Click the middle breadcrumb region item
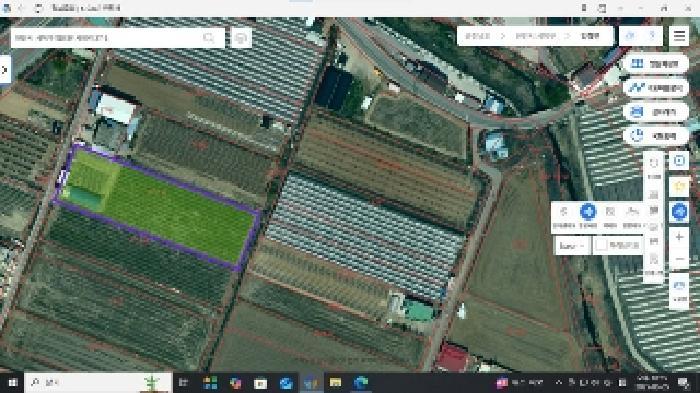The height and width of the screenshot is (393, 700). (x=535, y=36)
